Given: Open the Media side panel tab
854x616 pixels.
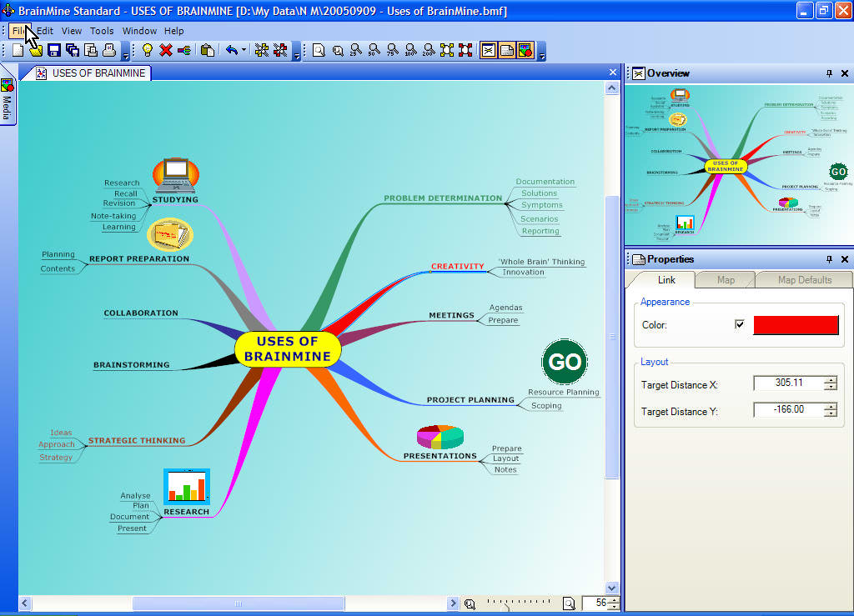Looking at the screenshot, I should click(7, 101).
